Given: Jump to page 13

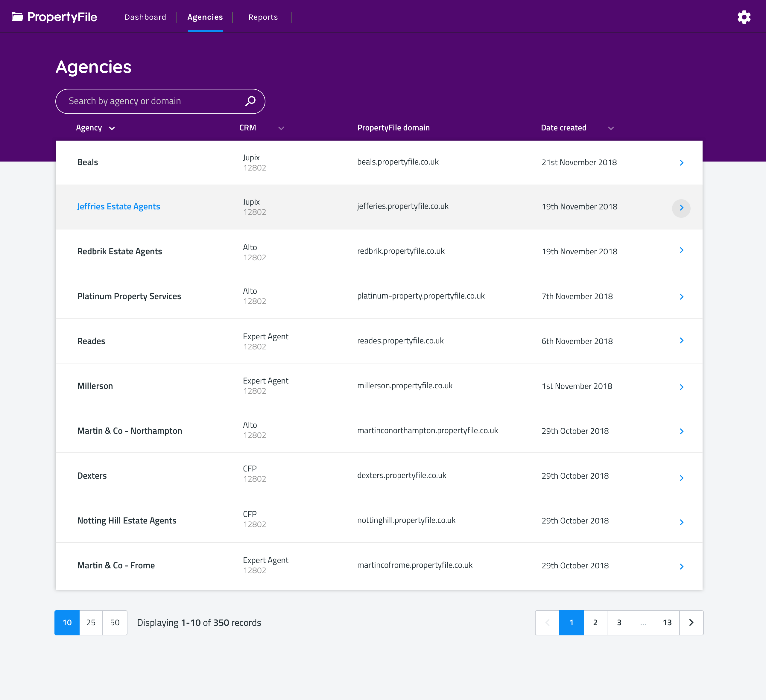Looking at the screenshot, I should point(667,623).
